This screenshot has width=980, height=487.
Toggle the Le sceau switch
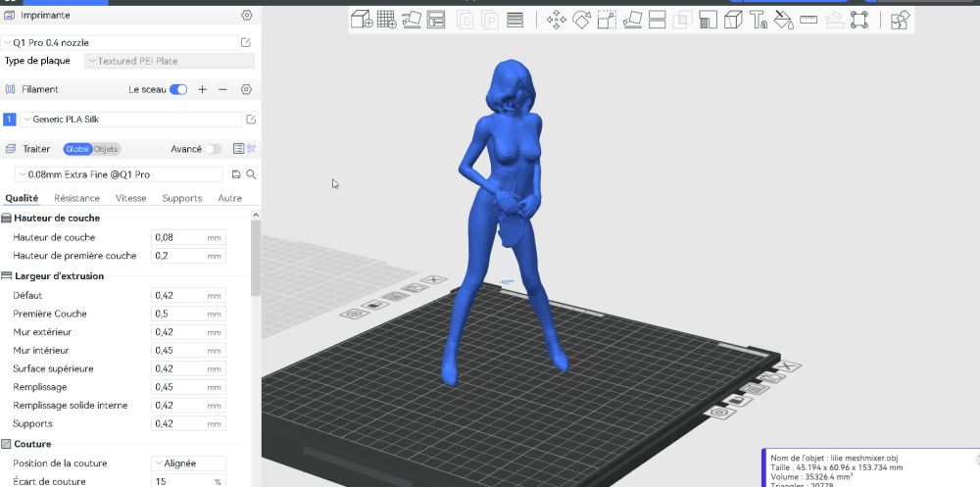[178, 89]
